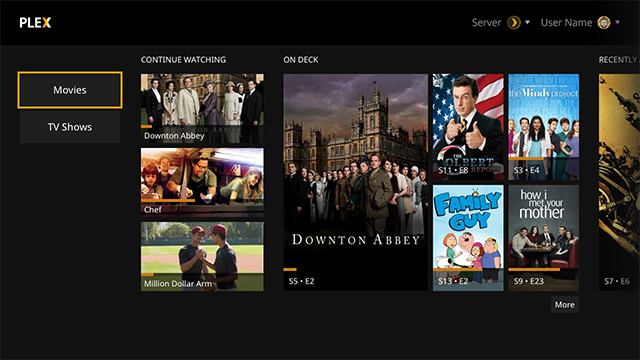Open The Mindy Project S3 E4 poster
The image size is (640, 360).
coord(544,127)
